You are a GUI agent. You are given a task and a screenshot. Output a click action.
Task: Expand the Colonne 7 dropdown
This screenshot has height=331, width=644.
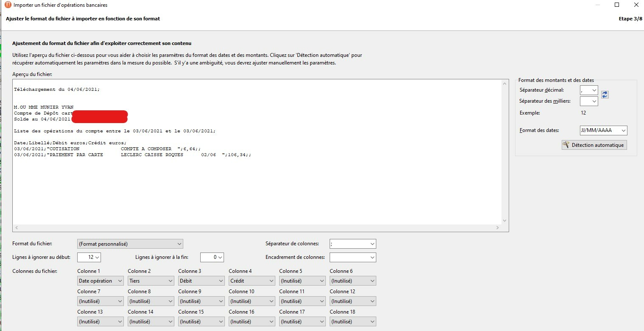[x=101, y=301]
